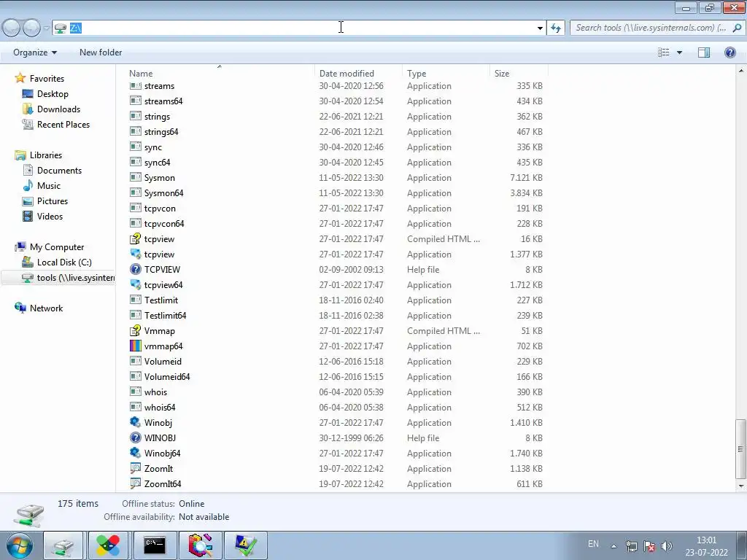Click the volume speaker tray icon
The width and height of the screenshot is (747, 560).
tap(667, 546)
